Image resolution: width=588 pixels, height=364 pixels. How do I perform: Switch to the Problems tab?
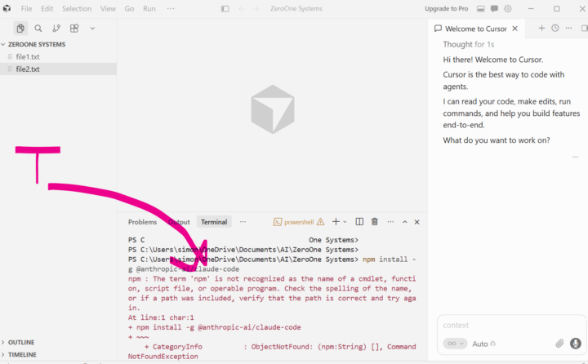click(x=142, y=222)
